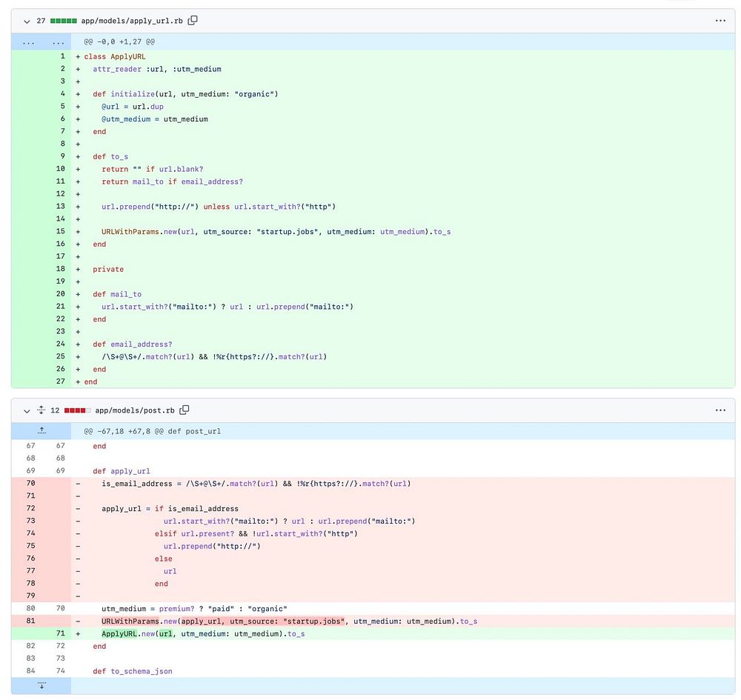Click the 12 changes count for post.rb
The width and height of the screenshot is (741, 700).
point(55,410)
